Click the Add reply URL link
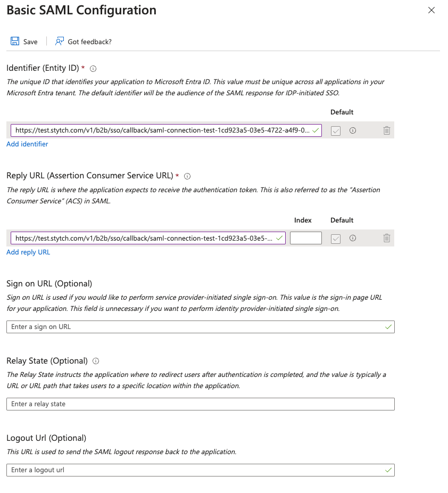Viewport: 448px width, 493px height. click(28, 252)
